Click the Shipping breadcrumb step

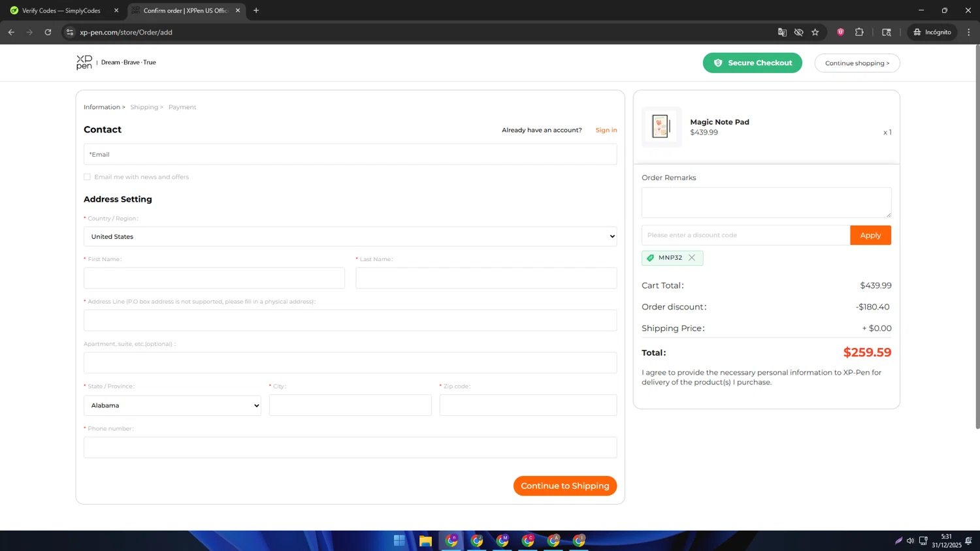click(x=144, y=107)
